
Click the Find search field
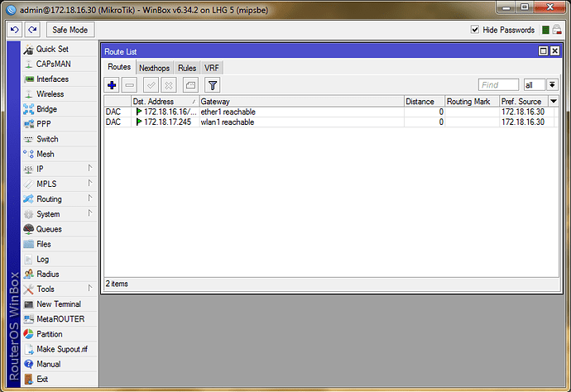(498, 84)
